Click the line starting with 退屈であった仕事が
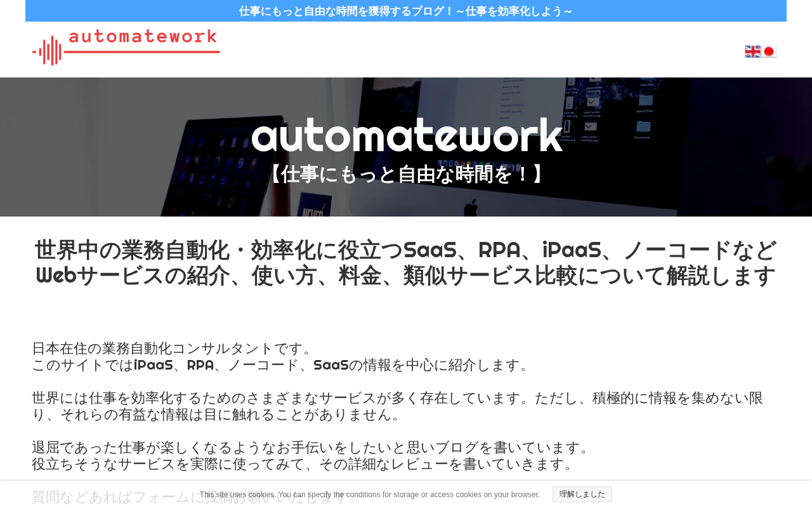 [x=313, y=448]
